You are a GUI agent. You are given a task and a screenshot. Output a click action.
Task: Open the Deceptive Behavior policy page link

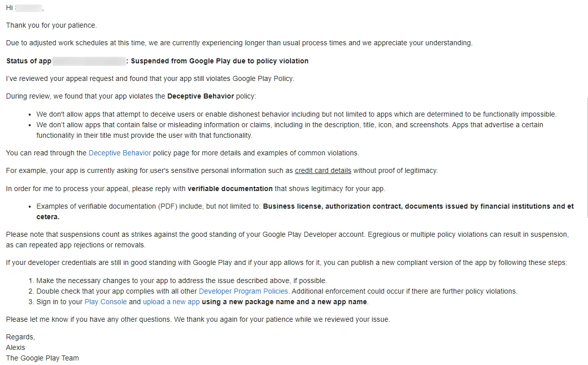point(119,153)
